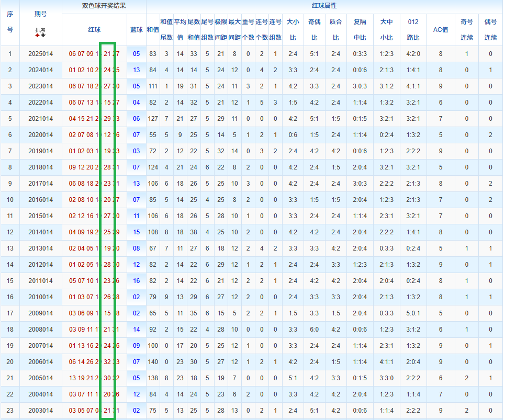Click blue ball 15 in row 2014014
This screenshot has height=420, width=505.
[x=136, y=232]
